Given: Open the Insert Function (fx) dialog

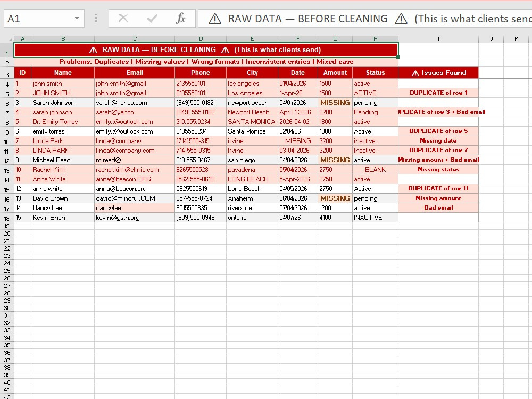Looking at the screenshot, I should tap(181, 18).
